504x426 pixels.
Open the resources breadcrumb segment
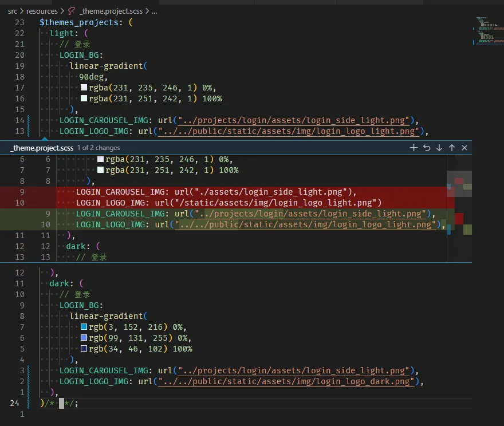(42, 11)
